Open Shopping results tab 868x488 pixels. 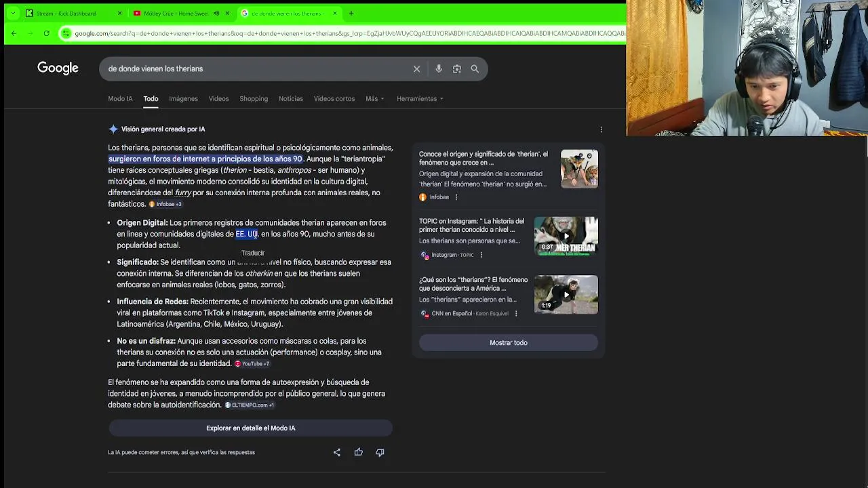(254, 99)
